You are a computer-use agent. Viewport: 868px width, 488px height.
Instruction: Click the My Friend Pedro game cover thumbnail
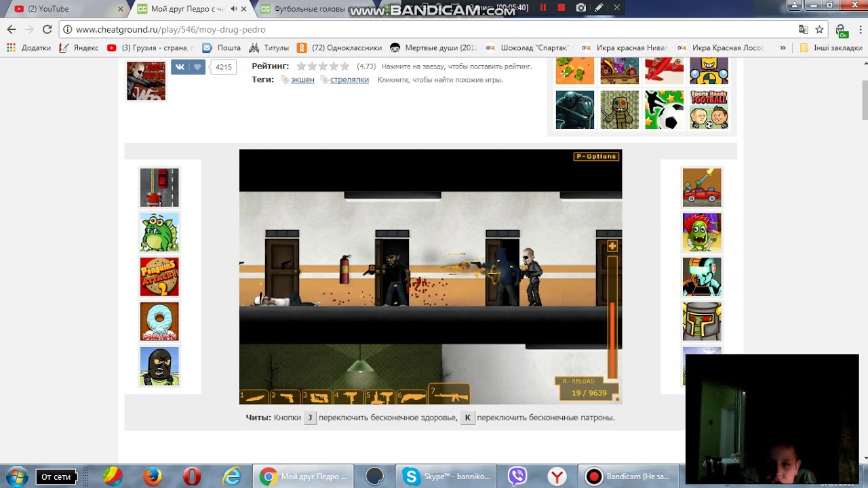pyautogui.click(x=146, y=81)
